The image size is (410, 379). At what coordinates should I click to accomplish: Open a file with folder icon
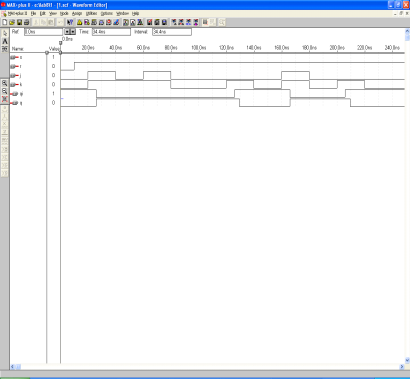(12, 22)
